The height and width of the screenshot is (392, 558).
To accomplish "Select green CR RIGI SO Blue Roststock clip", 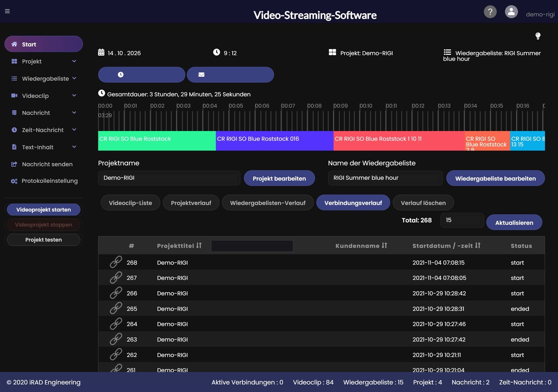I will click(x=157, y=141).
